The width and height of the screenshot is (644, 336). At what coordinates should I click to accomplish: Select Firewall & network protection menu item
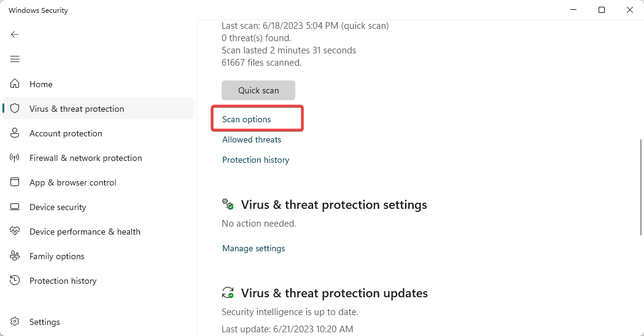coord(98,158)
